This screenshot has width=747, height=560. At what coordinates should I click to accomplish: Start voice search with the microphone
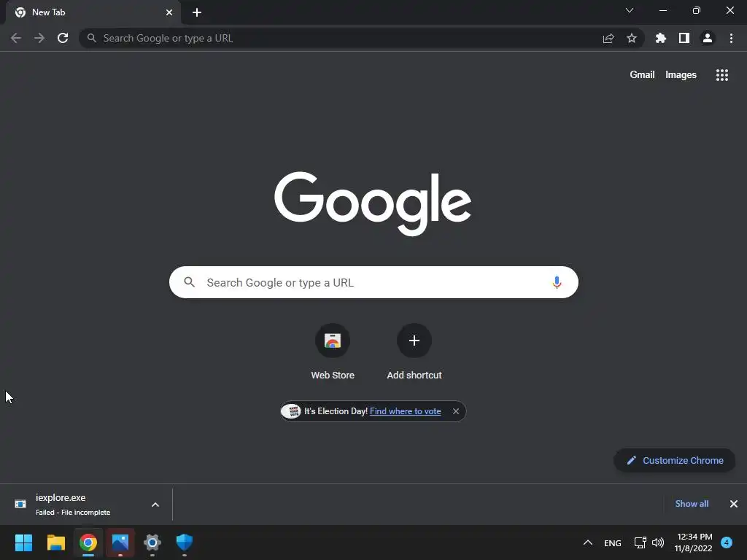pos(557,282)
